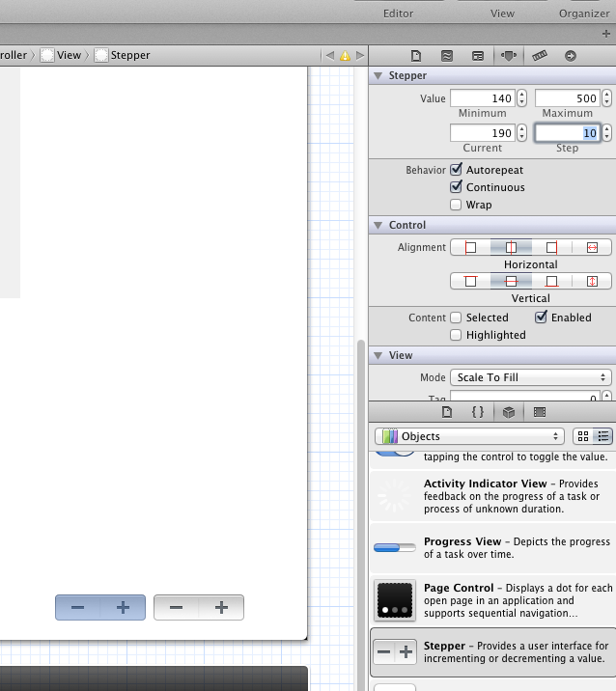Uncheck the Enabled content checkbox
This screenshot has width=616, height=691.
[541, 318]
